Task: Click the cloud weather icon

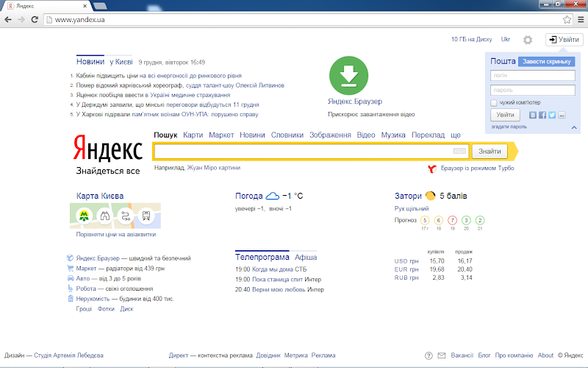Action: 272,196
